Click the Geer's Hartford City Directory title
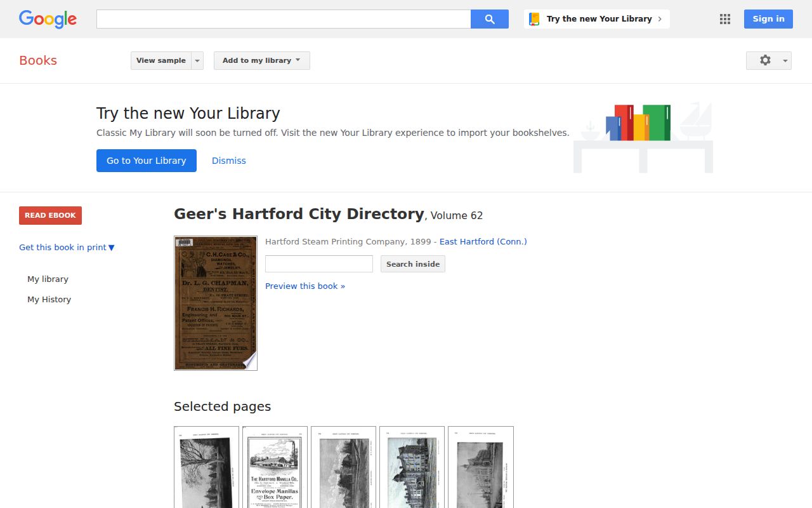The image size is (812, 508). pyautogui.click(x=299, y=214)
